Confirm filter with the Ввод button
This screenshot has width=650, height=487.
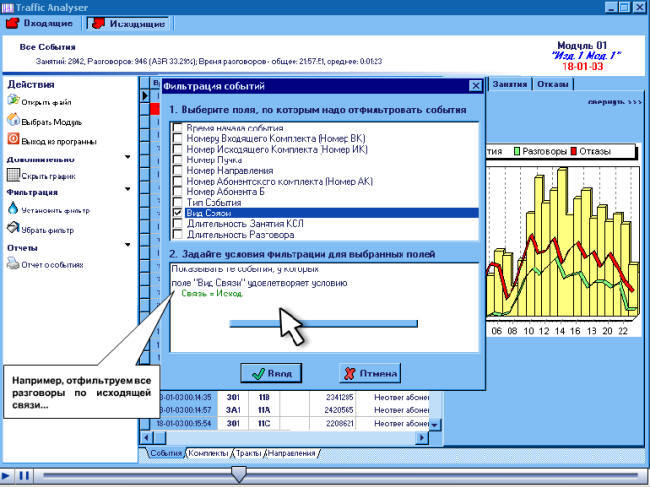pos(271,373)
